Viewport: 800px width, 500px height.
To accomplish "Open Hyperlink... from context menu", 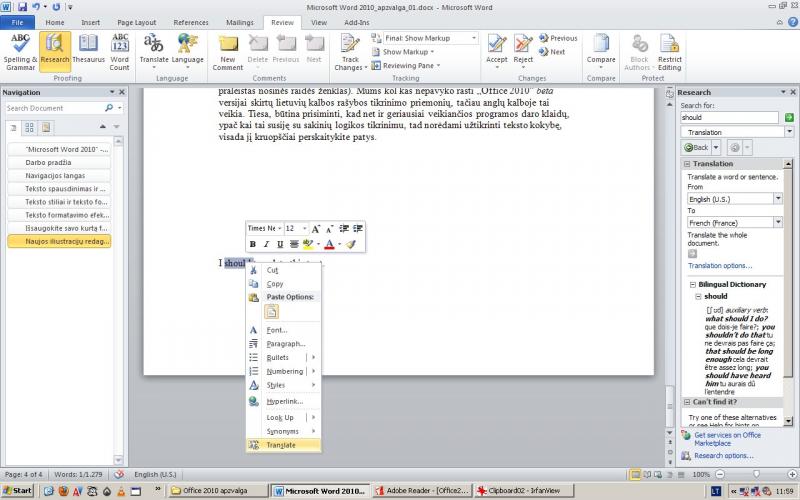I will (283, 402).
